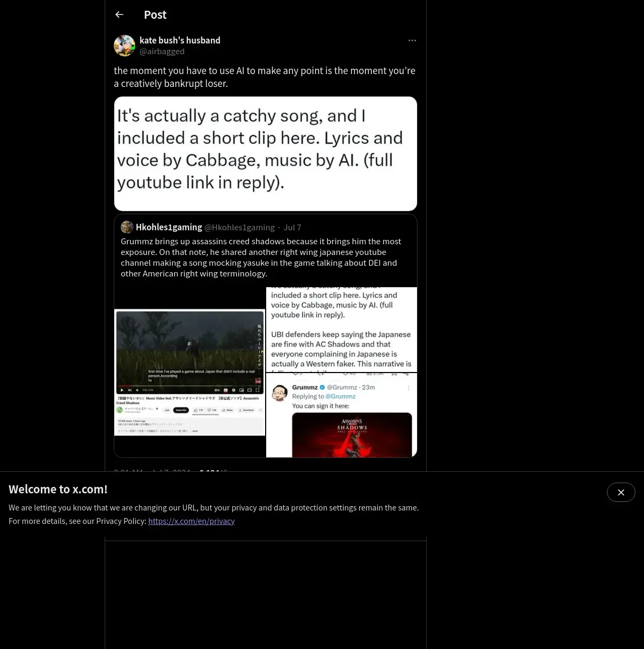
Task: Open the quoted post's Jul 7 timestamp
Action: (x=292, y=227)
